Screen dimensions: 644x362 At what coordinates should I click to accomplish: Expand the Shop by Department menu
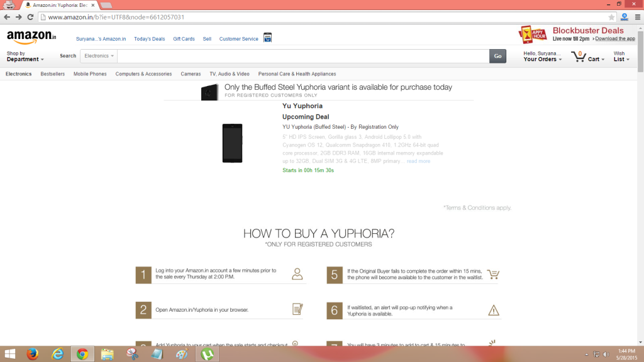pos(25,56)
